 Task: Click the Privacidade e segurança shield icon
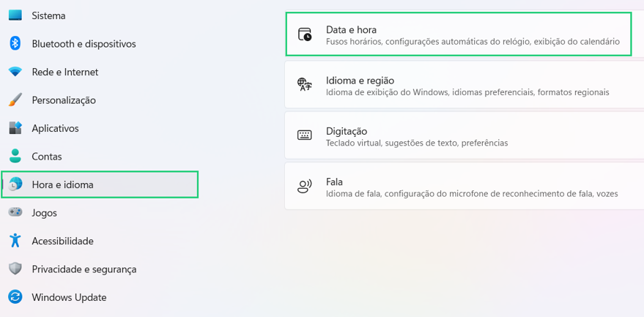coord(15,269)
